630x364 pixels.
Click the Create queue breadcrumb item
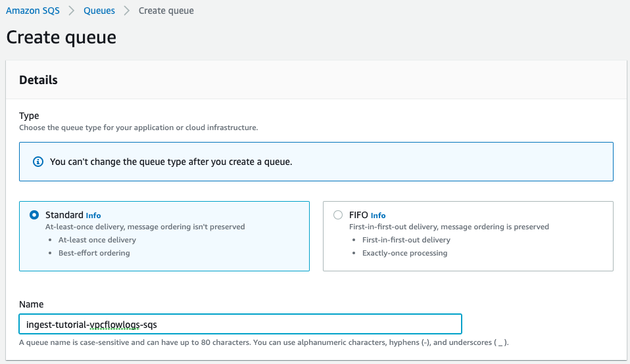(x=166, y=11)
